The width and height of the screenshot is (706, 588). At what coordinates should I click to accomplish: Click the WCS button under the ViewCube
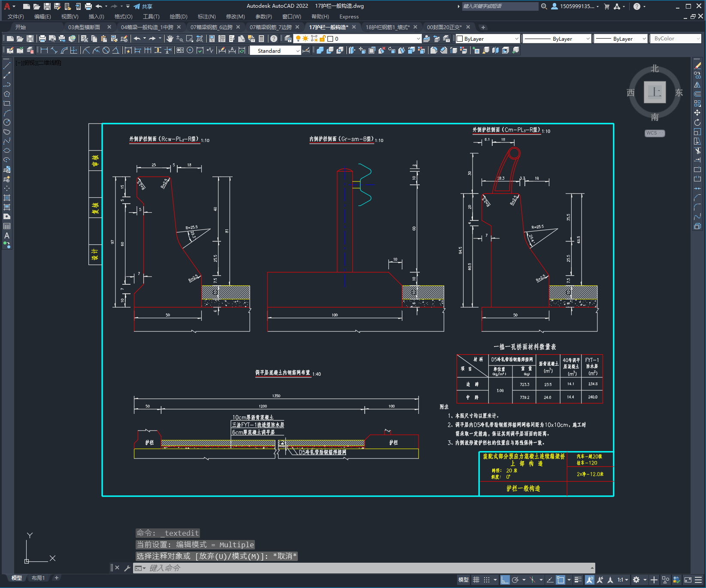coord(654,133)
